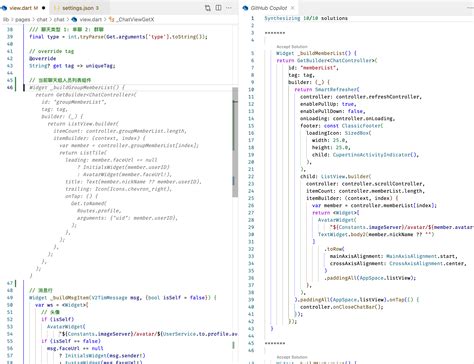Click the class symbol icon beside _ChatViewGetX
This screenshot has height=364, width=474.
(x=112, y=19)
